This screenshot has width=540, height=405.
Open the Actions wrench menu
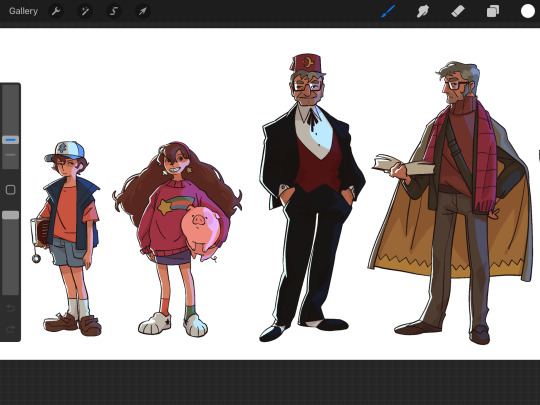(56, 11)
